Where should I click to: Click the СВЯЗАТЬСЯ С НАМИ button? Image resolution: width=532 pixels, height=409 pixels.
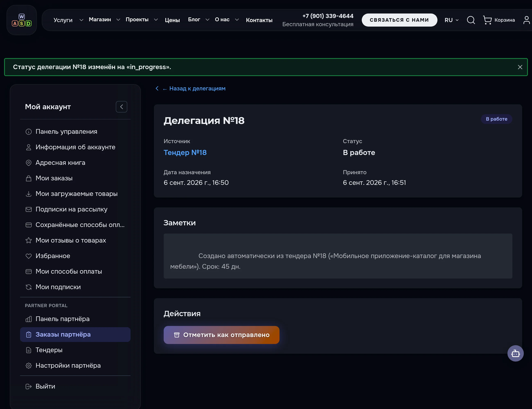coord(399,20)
